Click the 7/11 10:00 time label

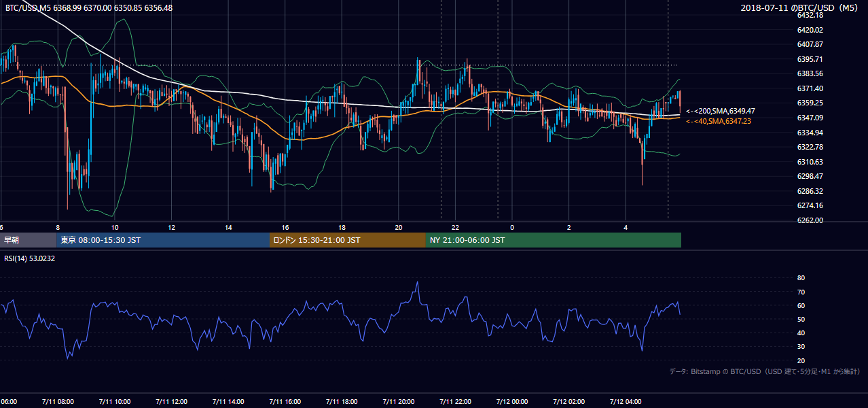pos(115,402)
